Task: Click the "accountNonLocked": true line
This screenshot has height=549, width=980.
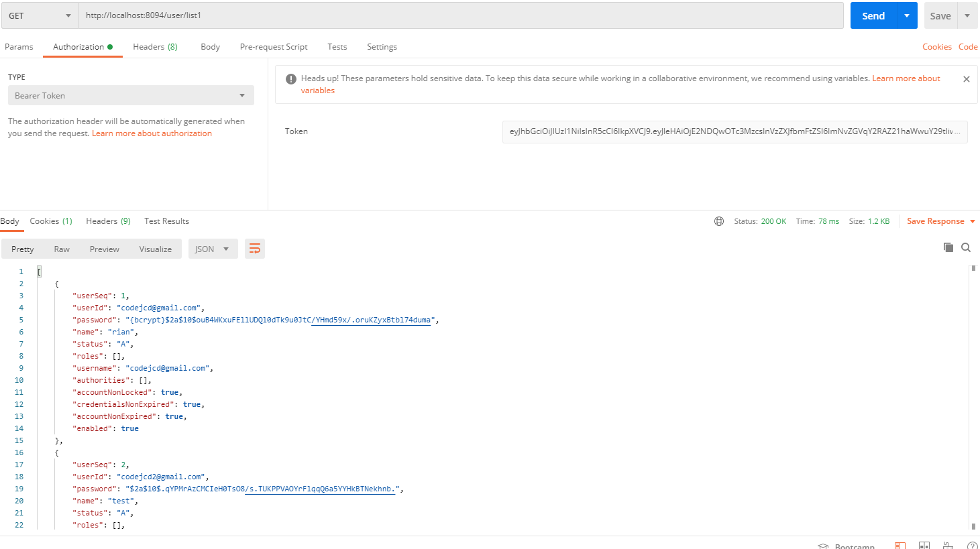Action: coord(127,392)
